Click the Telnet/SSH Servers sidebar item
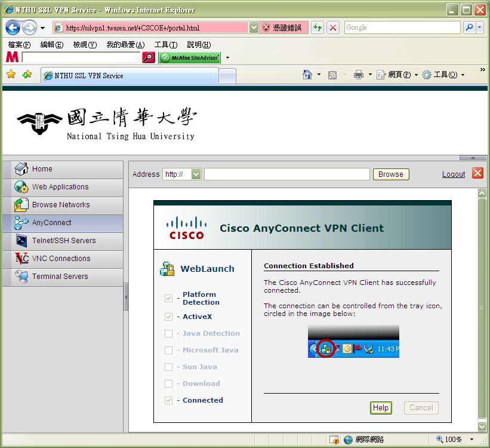490x448 pixels. (63, 241)
